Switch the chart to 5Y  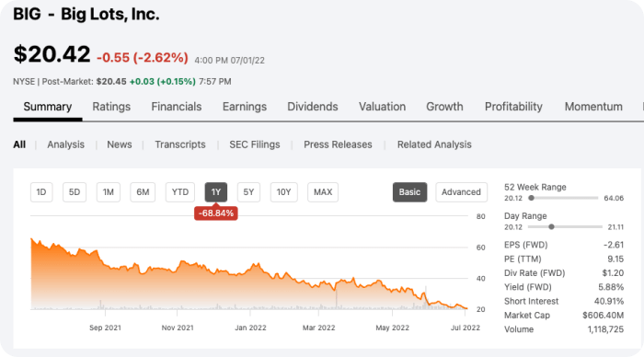(x=248, y=192)
